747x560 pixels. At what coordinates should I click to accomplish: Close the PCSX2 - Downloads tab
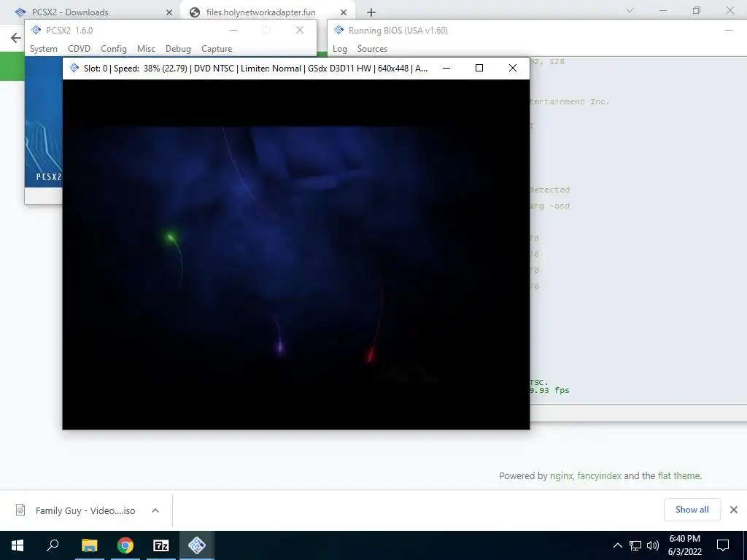pyautogui.click(x=169, y=12)
